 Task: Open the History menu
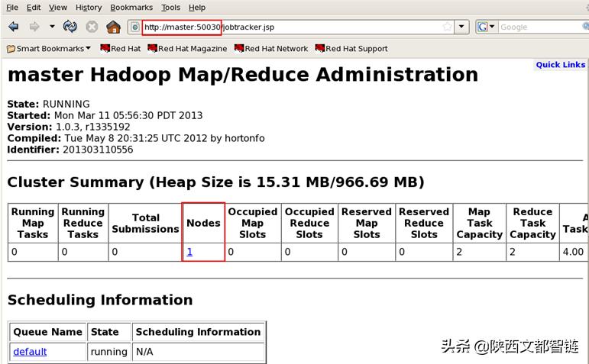(x=89, y=8)
